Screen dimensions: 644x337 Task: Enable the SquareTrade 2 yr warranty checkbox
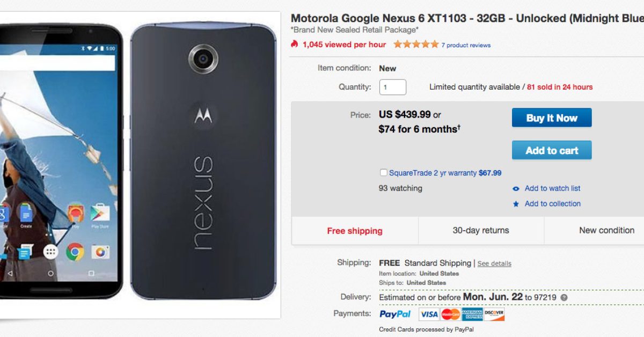coord(383,173)
